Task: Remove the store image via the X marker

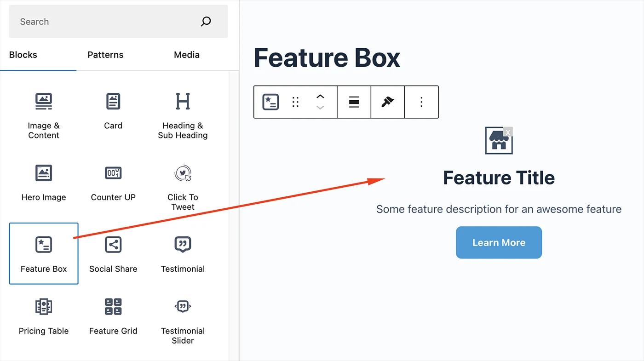Action: tap(508, 132)
